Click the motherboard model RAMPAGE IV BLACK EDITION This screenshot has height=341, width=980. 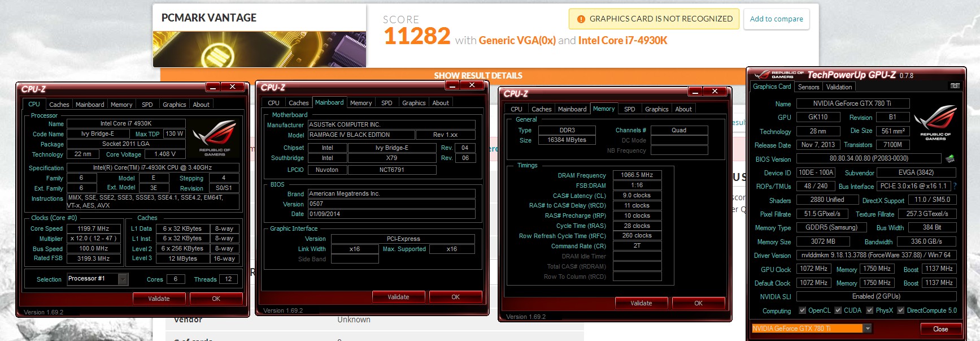361,135
